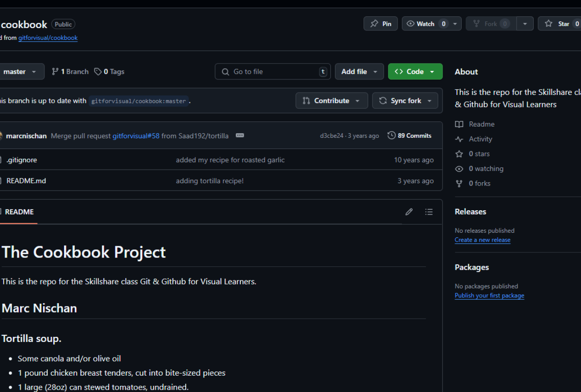Click the pull request icon in Contribute

click(x=306, y=100)
